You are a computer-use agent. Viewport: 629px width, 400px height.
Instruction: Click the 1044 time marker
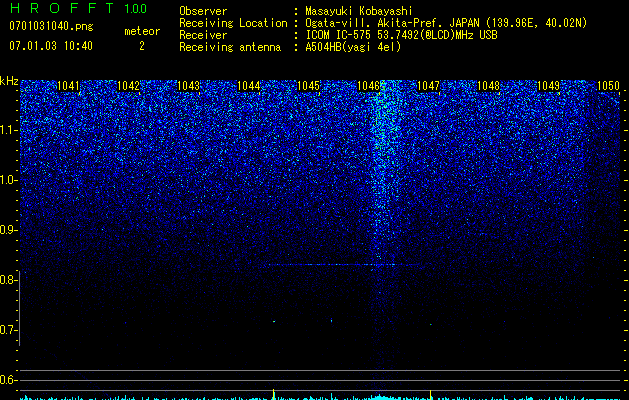click(248, 86)
